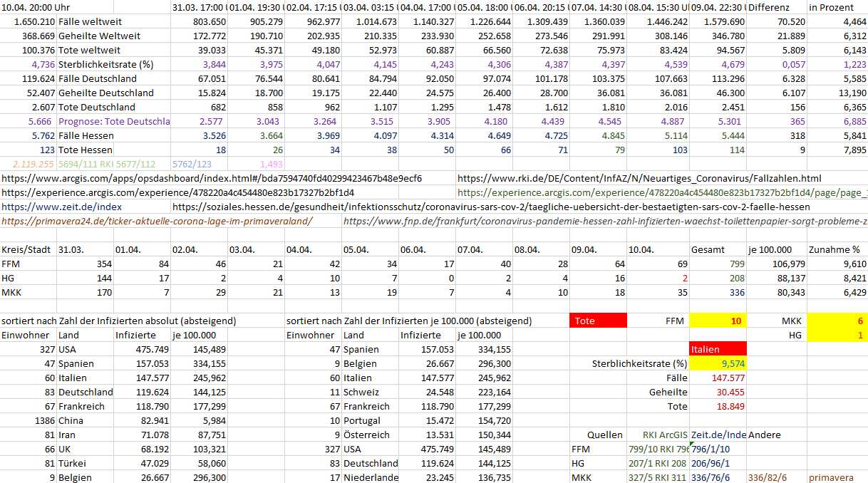
Task: Select the 'primavera' cell
Action: [832, 477]
